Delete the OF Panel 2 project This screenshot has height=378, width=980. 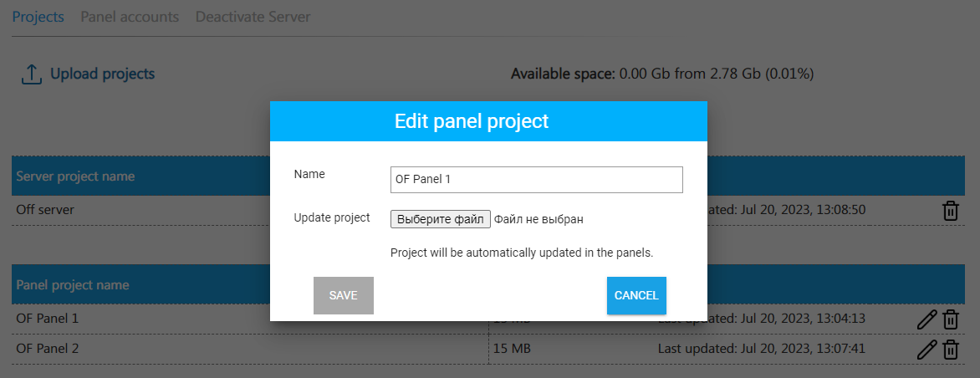[x=951, y=349]
